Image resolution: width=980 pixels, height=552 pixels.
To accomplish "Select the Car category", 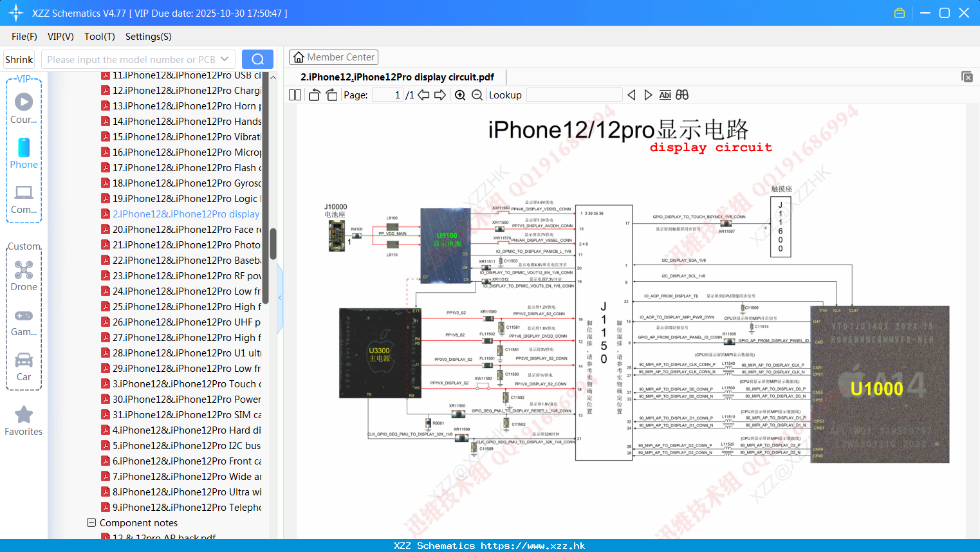I will (x=24, y=367).
